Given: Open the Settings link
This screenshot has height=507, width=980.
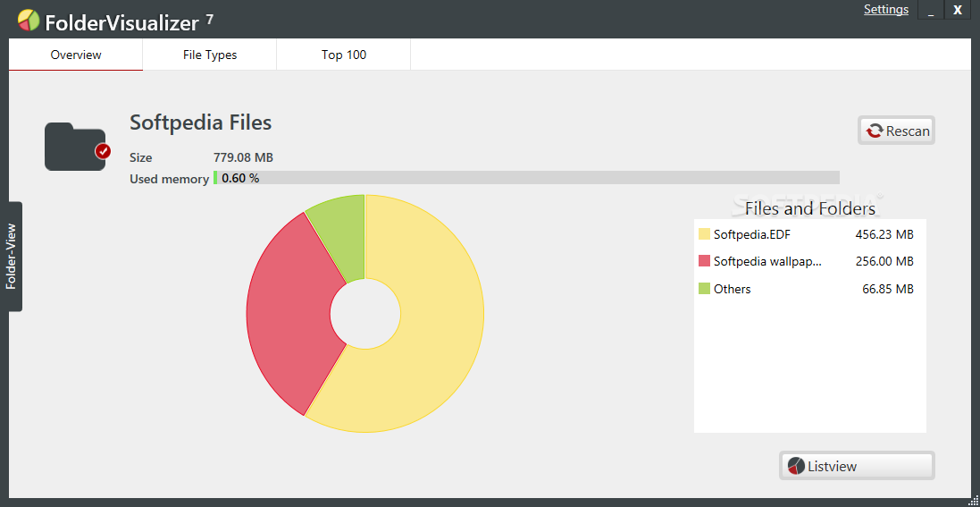Looking at the screenshot, I should [x=885, y=9].
